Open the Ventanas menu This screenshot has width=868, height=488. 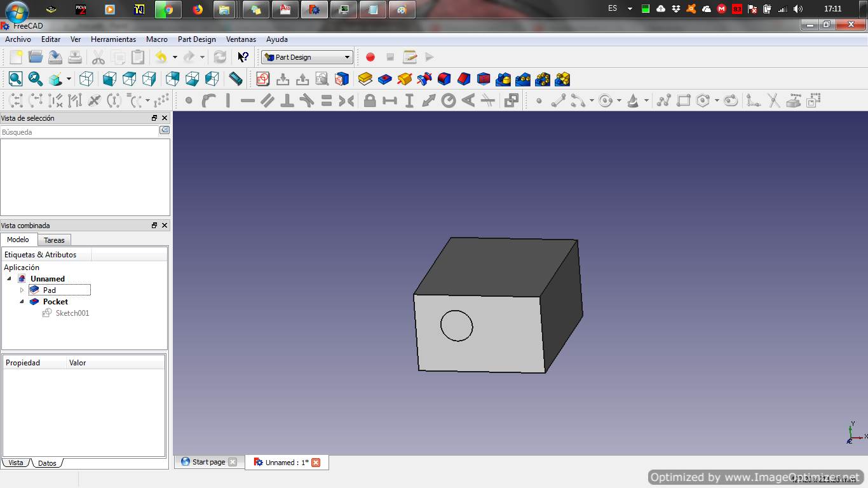pos(241,39)
